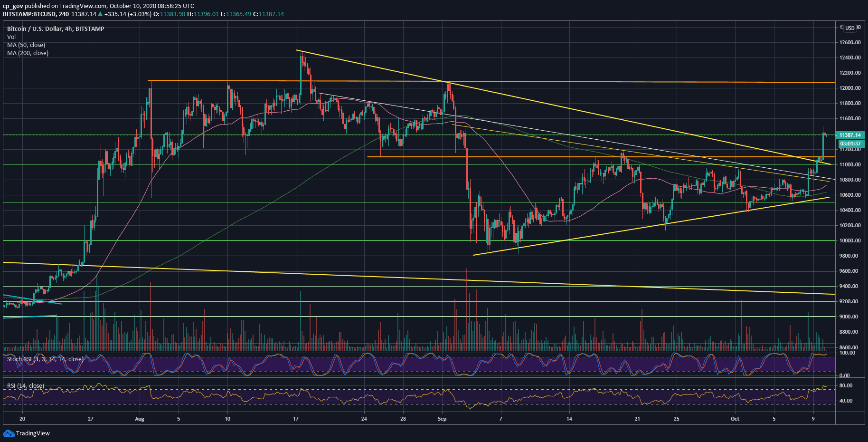Select the MA (200, close) indicator label
The height and width of the screenshot is (442, 868).
point(28,53)
